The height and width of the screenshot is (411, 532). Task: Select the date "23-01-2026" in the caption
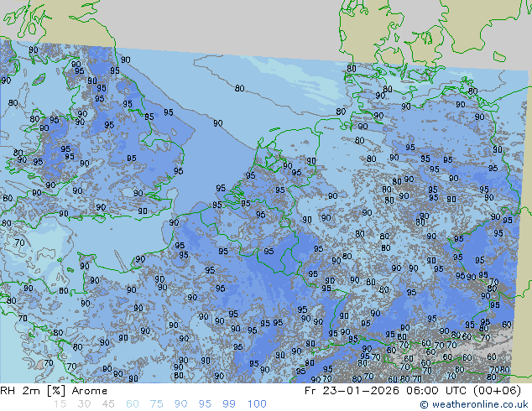point(361,391)
